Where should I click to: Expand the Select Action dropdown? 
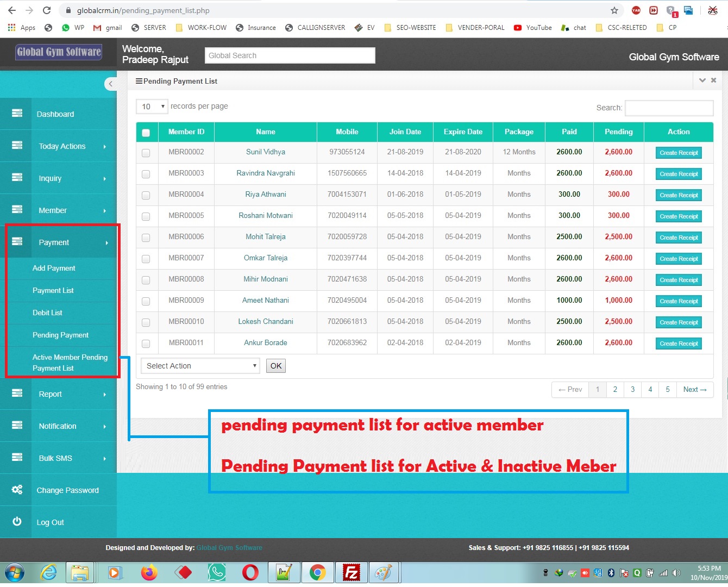[x=199, y=366]
